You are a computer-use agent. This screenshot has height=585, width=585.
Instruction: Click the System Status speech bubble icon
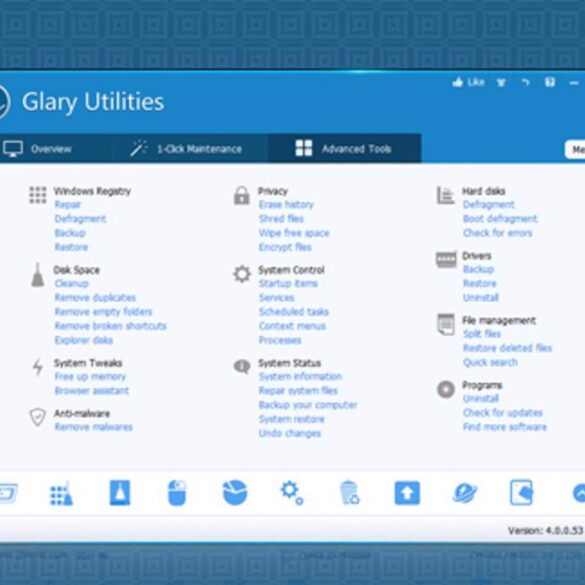coord(242,366)
